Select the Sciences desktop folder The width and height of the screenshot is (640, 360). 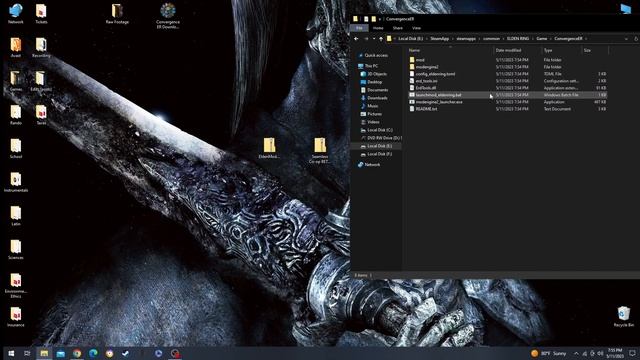point(16,249)
